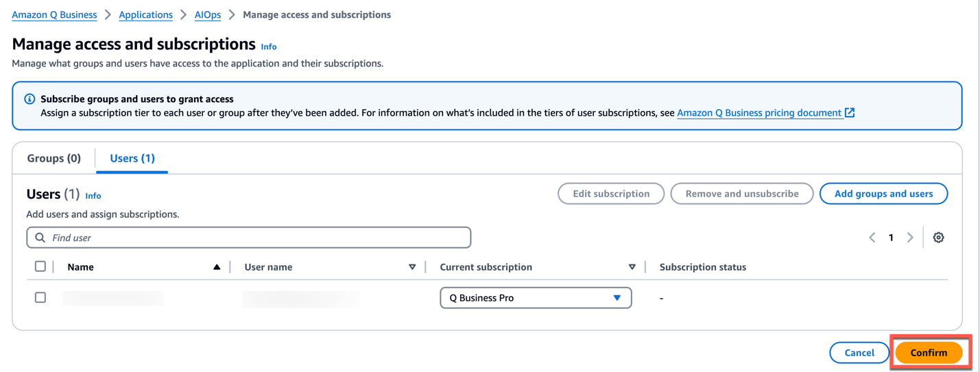Click the Cancel button
Image resolution: width=980 pixels, height=372 pixels.
859,353
